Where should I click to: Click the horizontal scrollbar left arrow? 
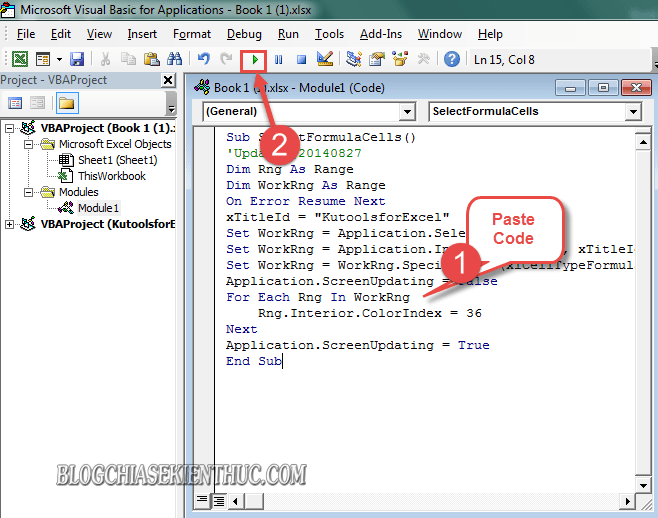coord(235,501)
